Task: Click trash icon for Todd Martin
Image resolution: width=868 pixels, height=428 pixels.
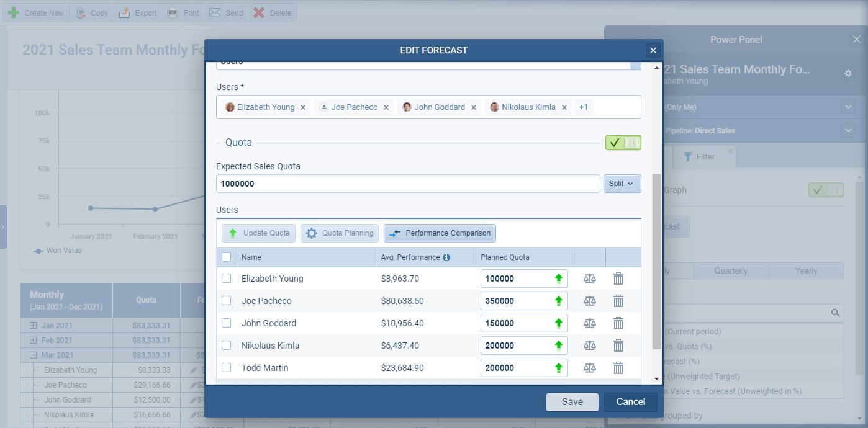Action: (618, 368)
